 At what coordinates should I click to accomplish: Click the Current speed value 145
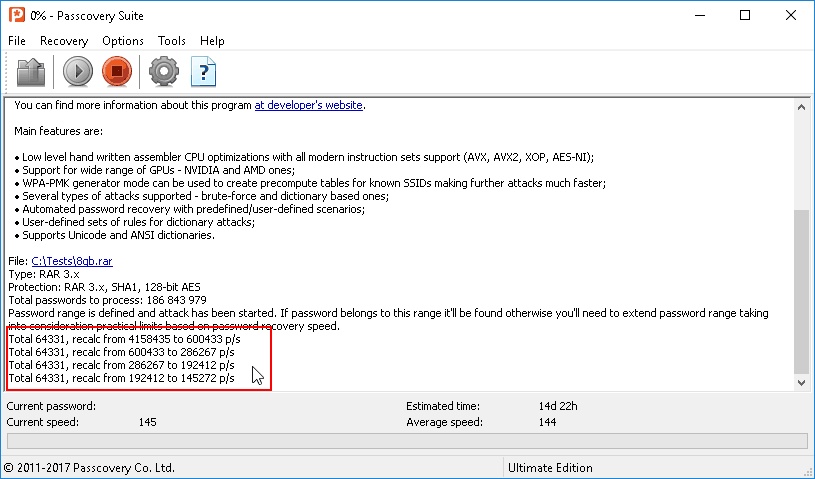[148, 422]
